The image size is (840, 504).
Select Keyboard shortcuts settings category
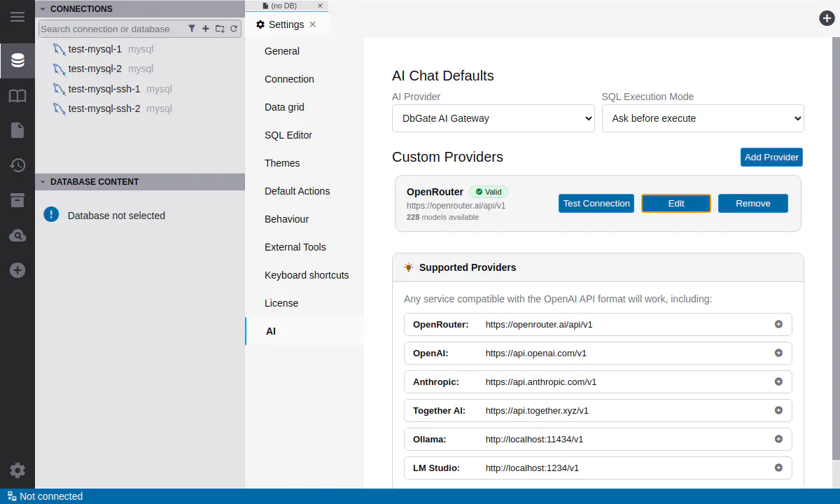pyautogui.click(x=307, y=275)
